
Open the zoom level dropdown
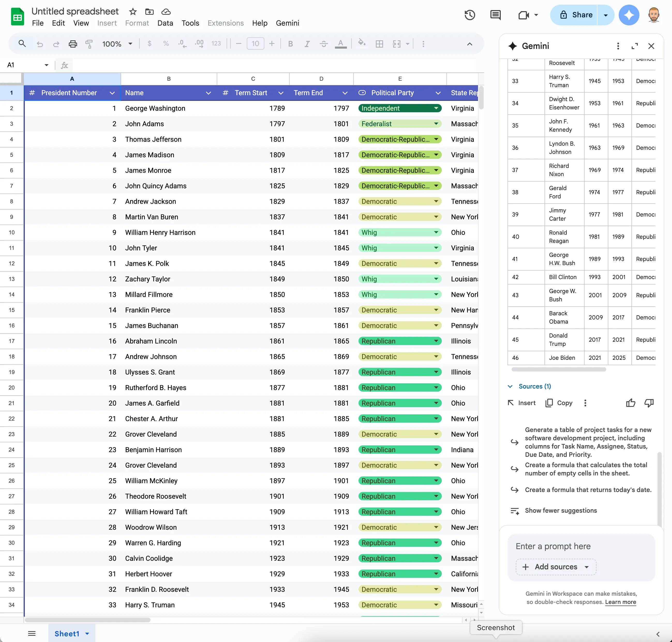pyautogui.click(x=116, y=44)
